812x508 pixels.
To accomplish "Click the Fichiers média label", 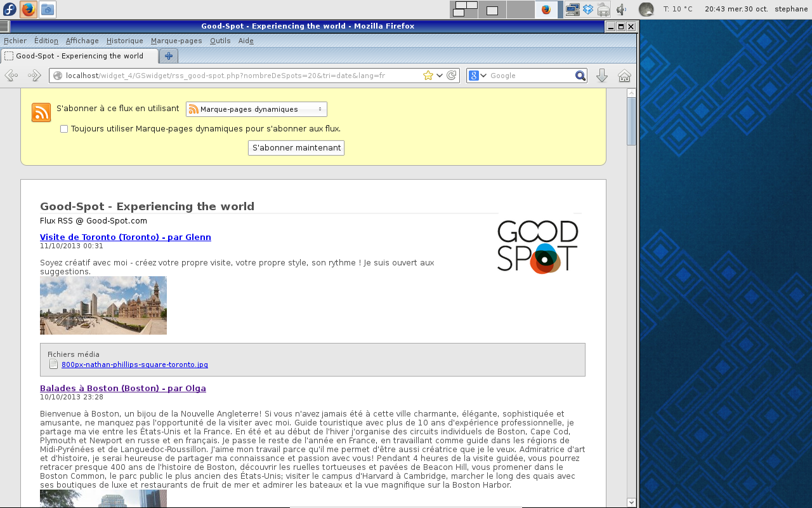I will (x=74, y=354).
